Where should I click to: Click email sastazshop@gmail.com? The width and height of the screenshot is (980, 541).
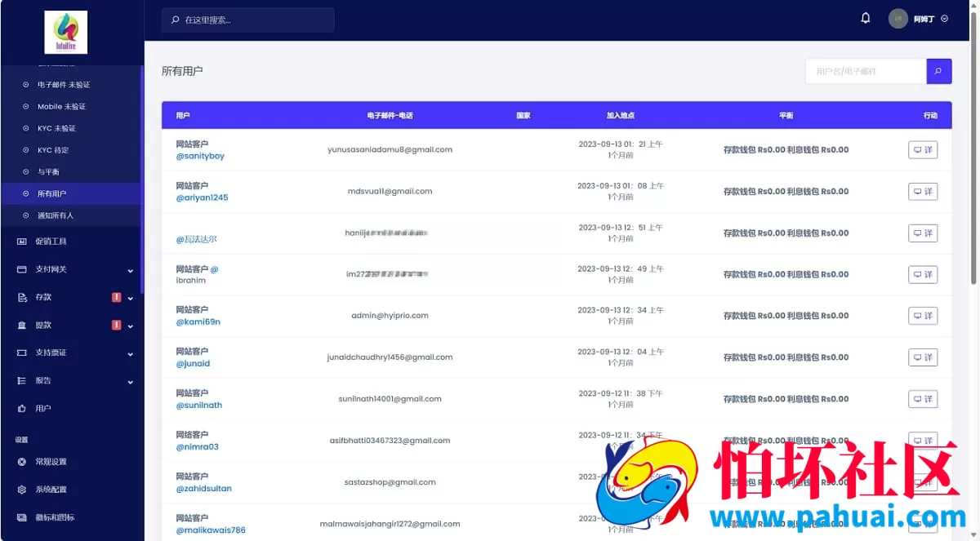point(390,482)
